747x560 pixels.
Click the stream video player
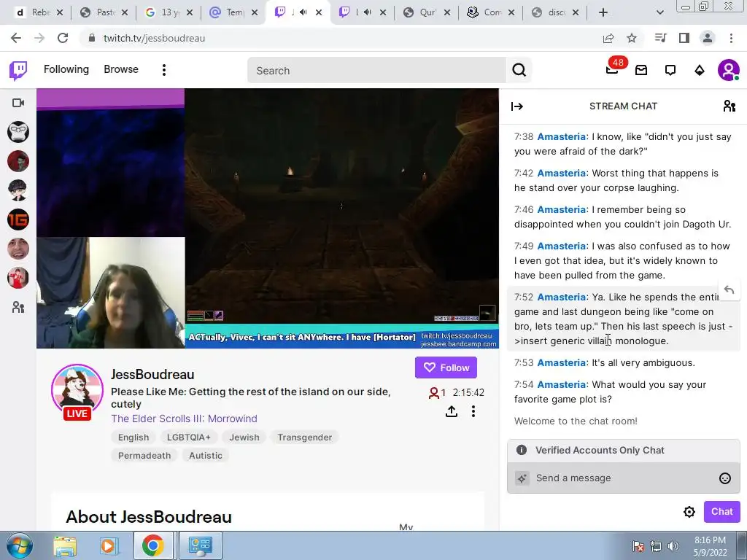click(x=268, y=218)
